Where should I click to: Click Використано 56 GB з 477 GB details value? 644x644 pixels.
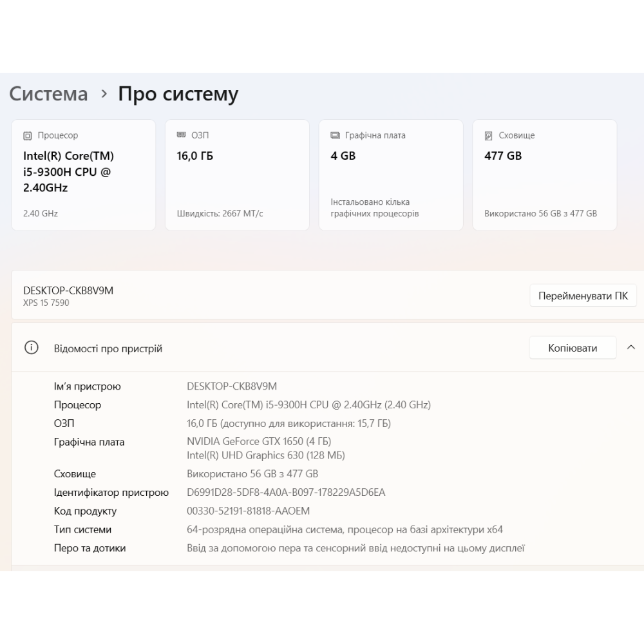tap(252, 473)
